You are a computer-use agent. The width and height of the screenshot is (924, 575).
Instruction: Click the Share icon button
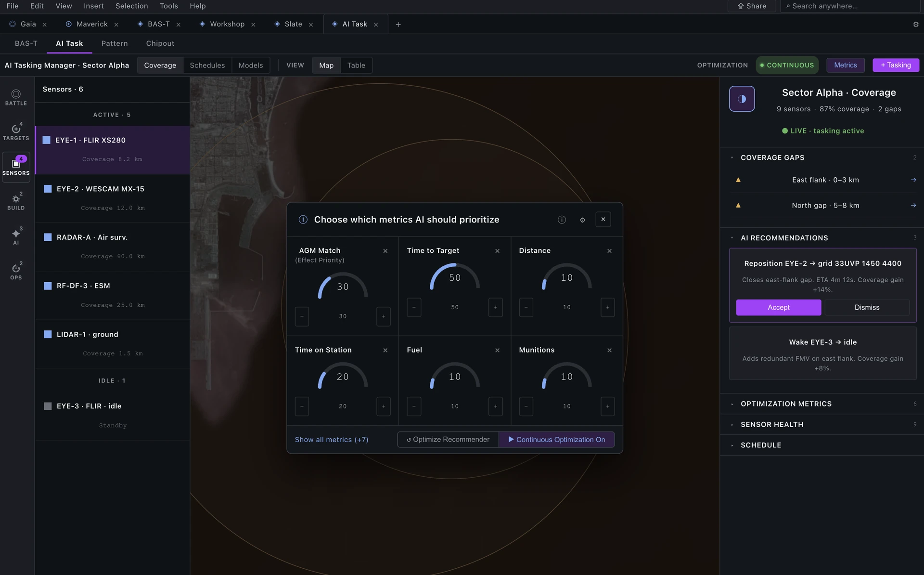752,6
